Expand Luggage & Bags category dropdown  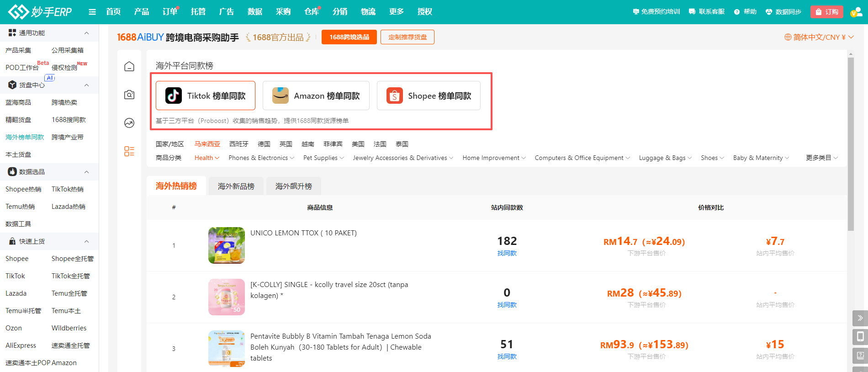click(x=665, y=158)
